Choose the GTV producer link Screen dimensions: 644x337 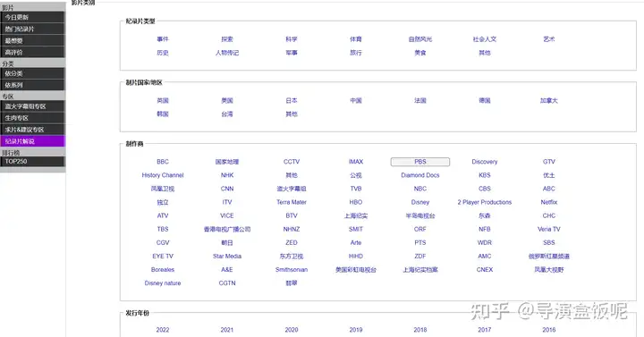click(548, 162)
